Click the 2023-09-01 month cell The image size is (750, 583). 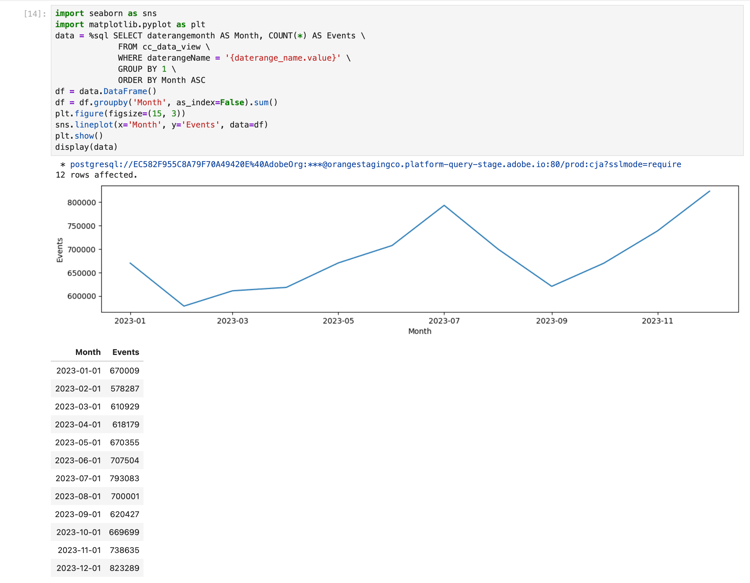(78, 515)
